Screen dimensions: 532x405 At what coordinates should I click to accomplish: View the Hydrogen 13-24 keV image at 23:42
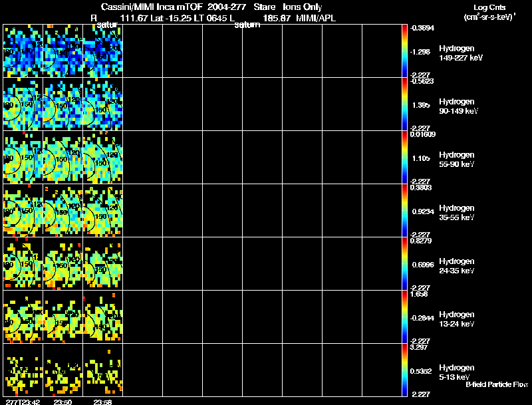23,317
